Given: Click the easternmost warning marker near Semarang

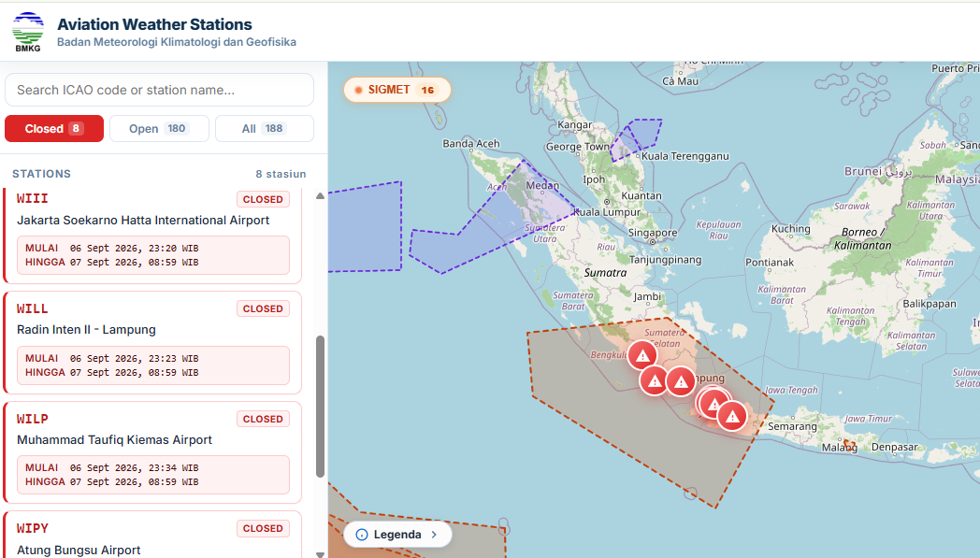Looking at the screenshot, I should coord(732,416).
